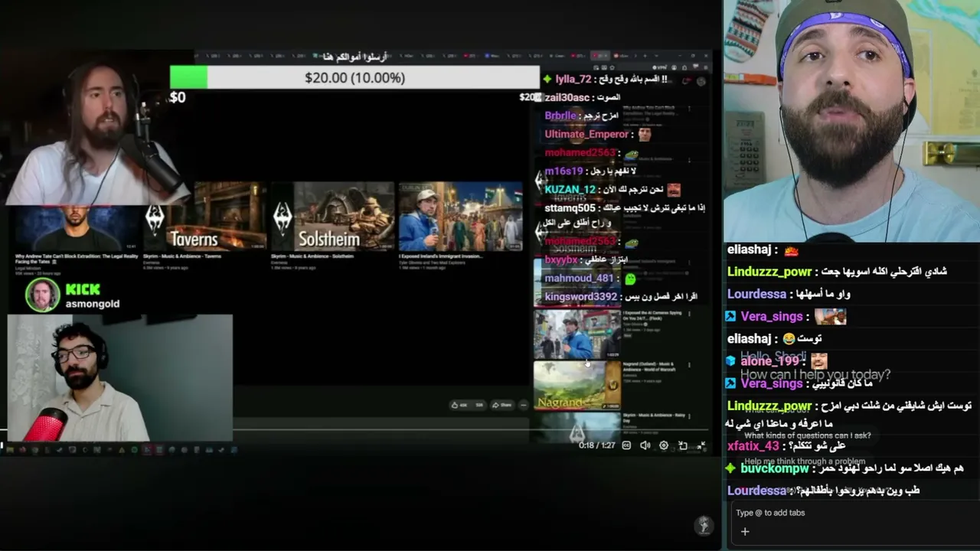Click the 'I Exposed Ireland's Immigrant Invasion' title
980x551 pixels.
[x=440, y=257]
